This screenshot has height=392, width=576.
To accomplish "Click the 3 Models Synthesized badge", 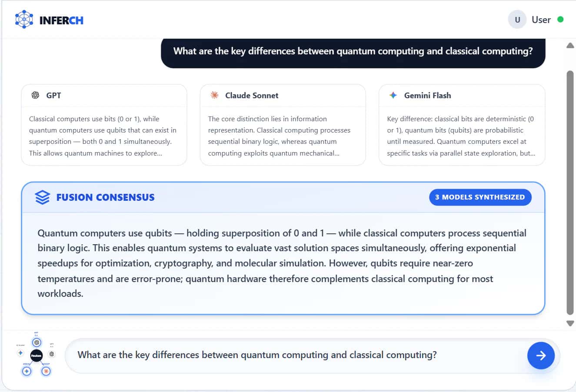I will tap(480, 197).
